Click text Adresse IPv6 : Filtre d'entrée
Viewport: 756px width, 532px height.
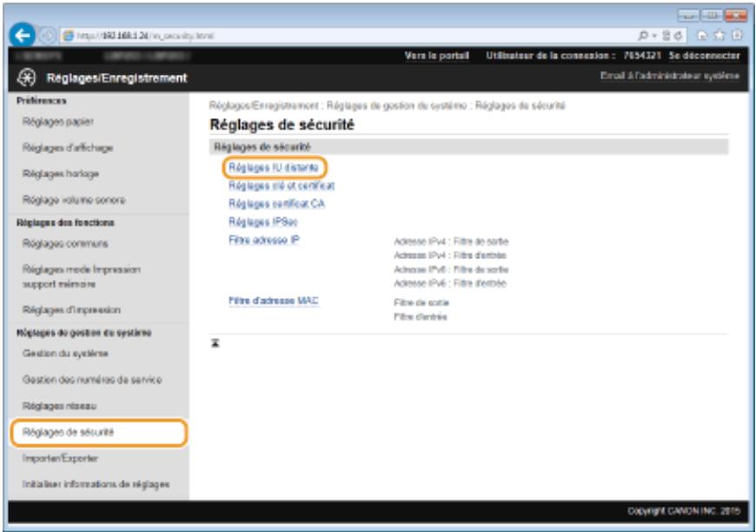click(x=450, y=283)
